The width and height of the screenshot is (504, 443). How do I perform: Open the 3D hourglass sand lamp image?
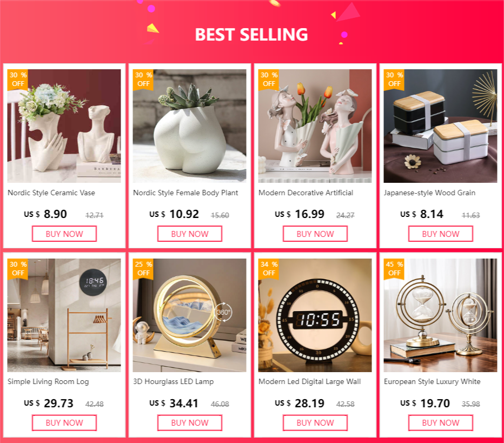(x=190, y=315)
